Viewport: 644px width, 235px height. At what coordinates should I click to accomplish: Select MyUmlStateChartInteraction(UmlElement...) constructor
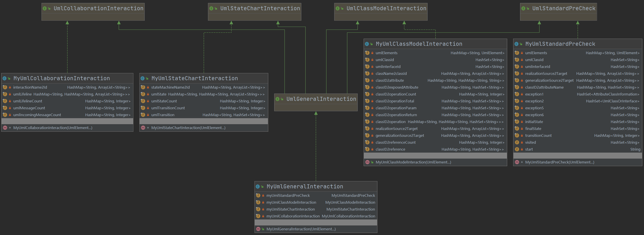click(x=188, y=128)
